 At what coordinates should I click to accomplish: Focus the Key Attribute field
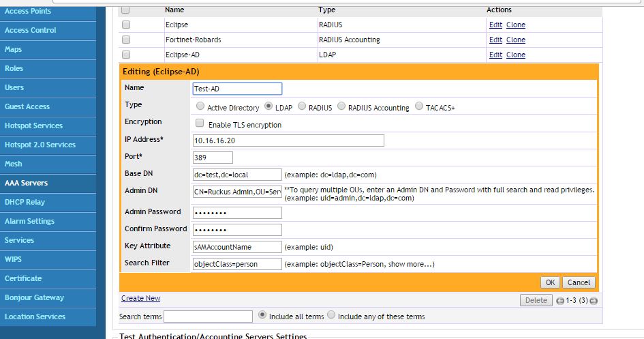coord(237,247)
